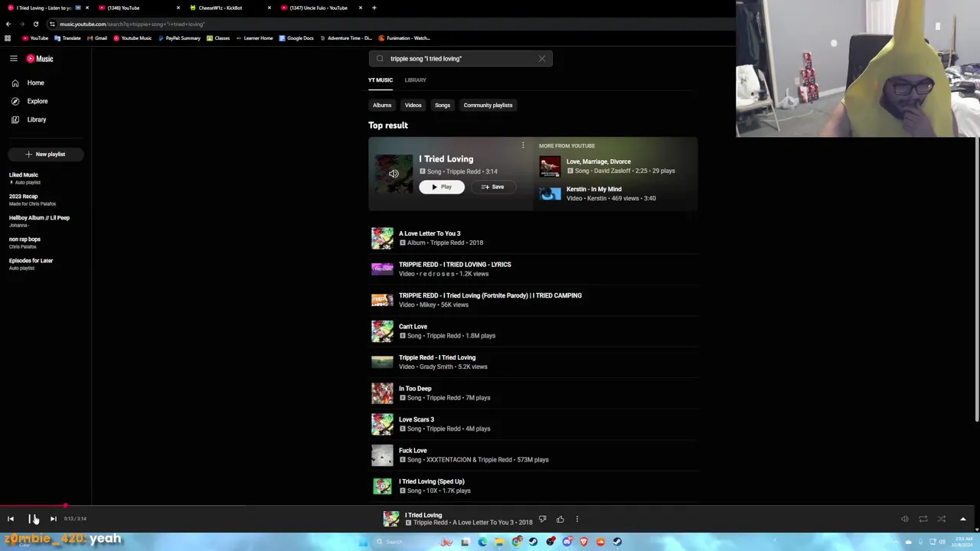The image size is (980, 551).
Task: Select the LIBRARY search tab
Action: pos(416,80)
